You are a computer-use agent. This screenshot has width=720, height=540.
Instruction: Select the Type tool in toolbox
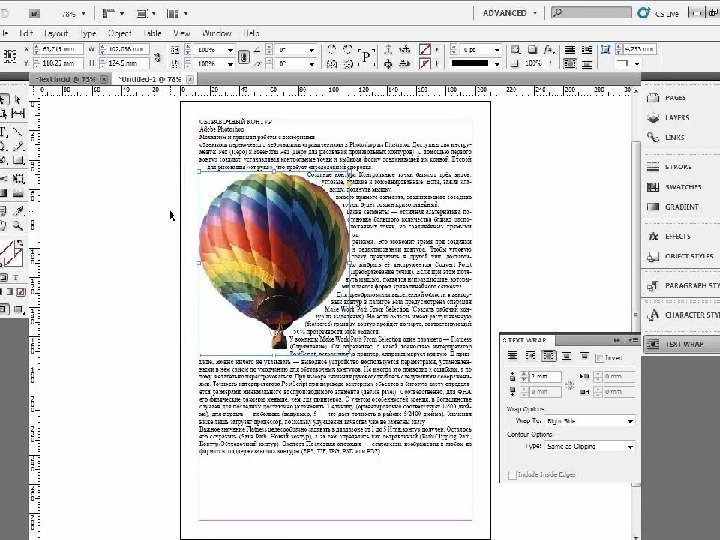4,133
